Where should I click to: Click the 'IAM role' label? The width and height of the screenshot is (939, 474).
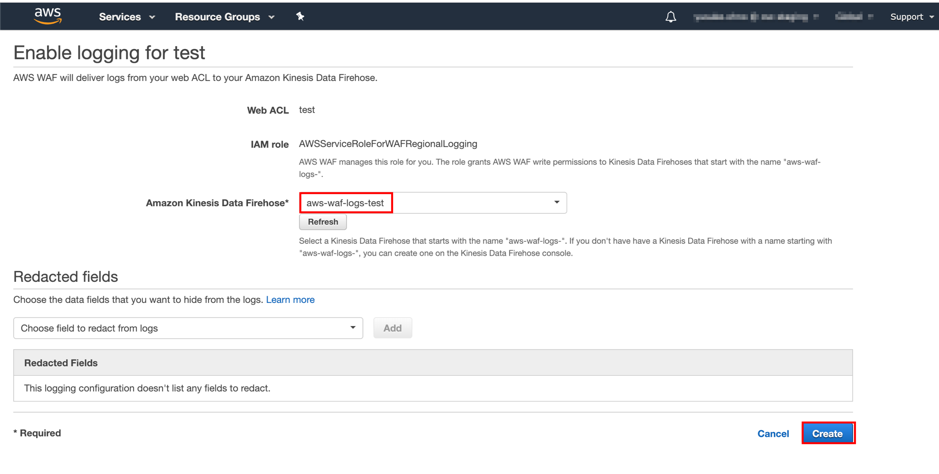point(269,144)
